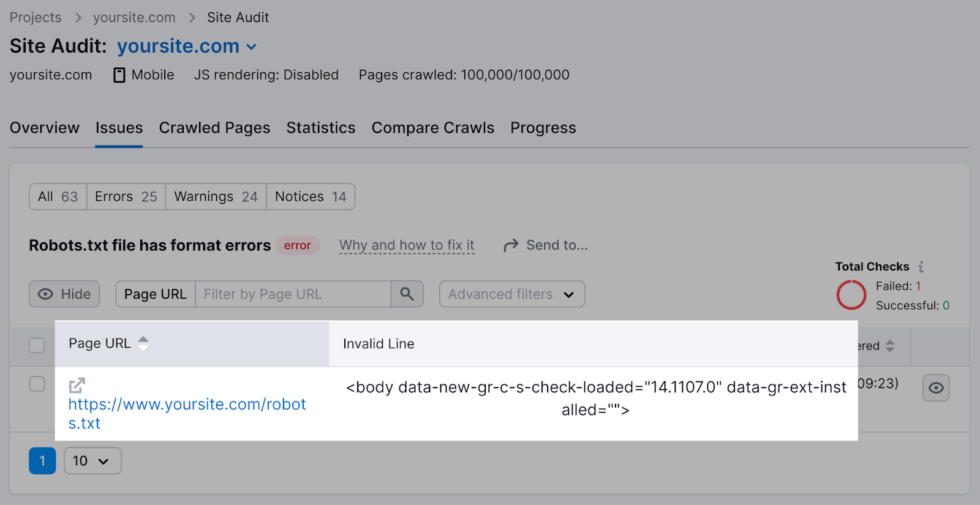Click the external link icon for robots.txt
Viewport: 980px width, 505px height.
coord(77,385)
